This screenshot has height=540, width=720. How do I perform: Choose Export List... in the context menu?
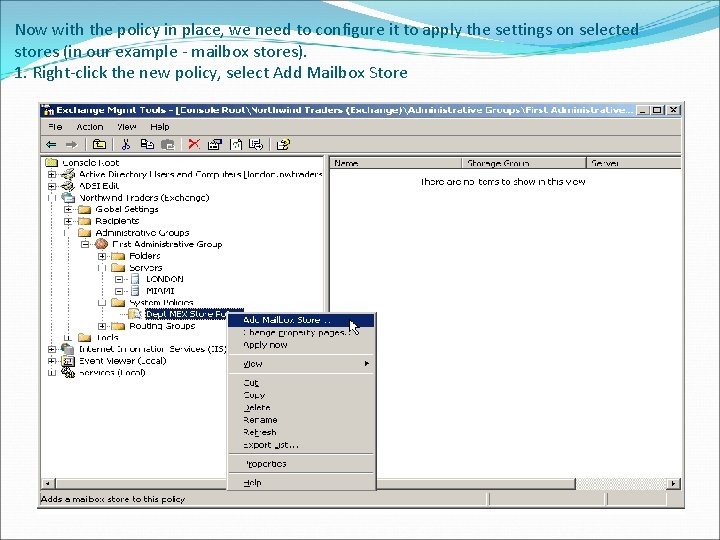pos(302,445)
